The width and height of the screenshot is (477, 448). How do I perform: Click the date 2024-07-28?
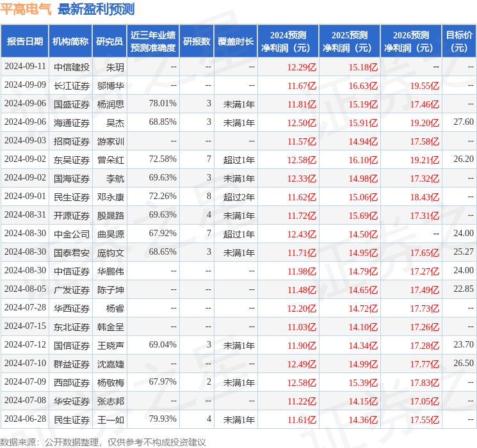(x=25, y=307)
